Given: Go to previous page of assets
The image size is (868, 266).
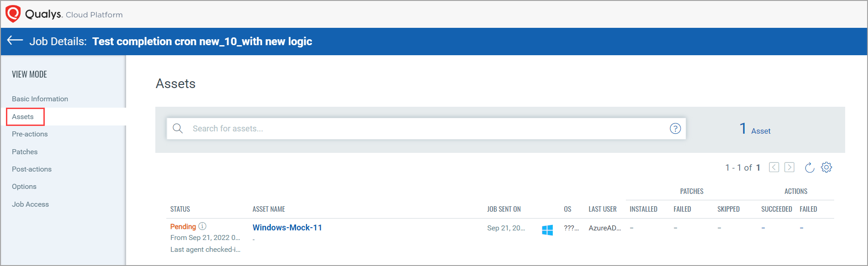Looking at the screenshot, I should (x=774, y=167).
